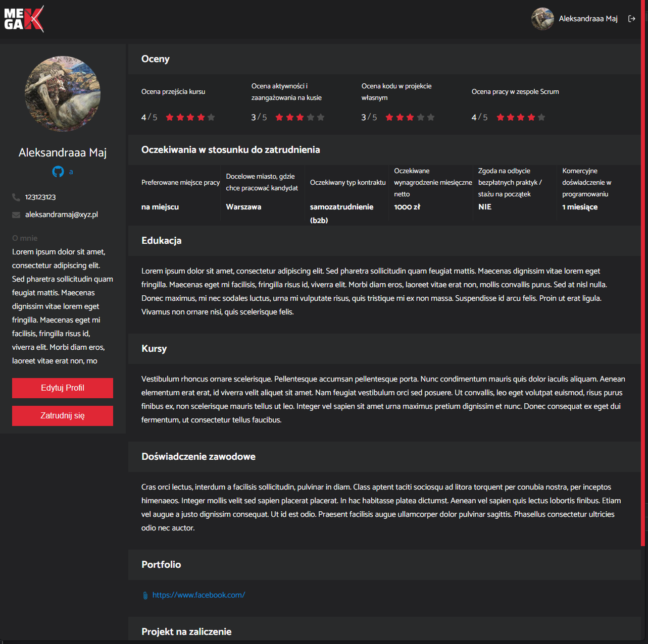The width and height of the screenshot is (648, 644).
Task: Select the fourth star for Ocena kodu rating
Action: tap(420, 117)
